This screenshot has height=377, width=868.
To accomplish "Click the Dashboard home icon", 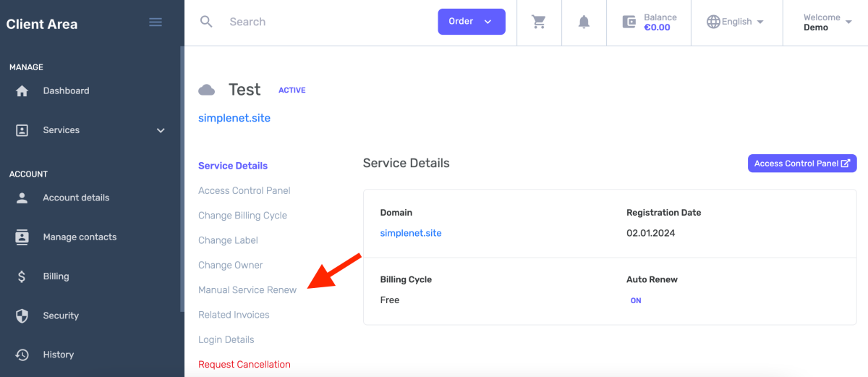I will (22, 91).
